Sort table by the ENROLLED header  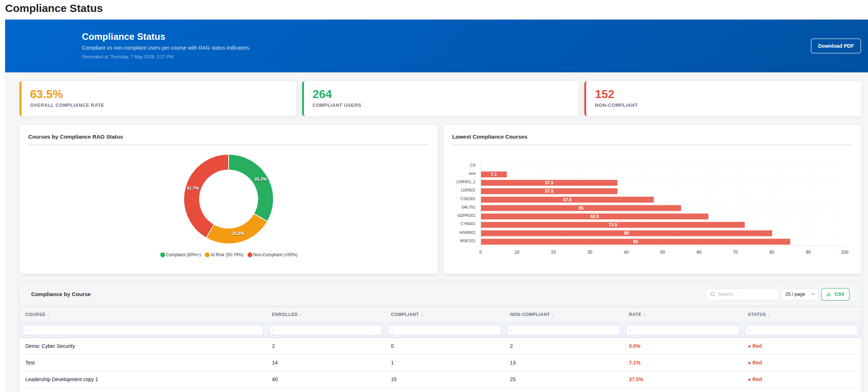(285, 315)
